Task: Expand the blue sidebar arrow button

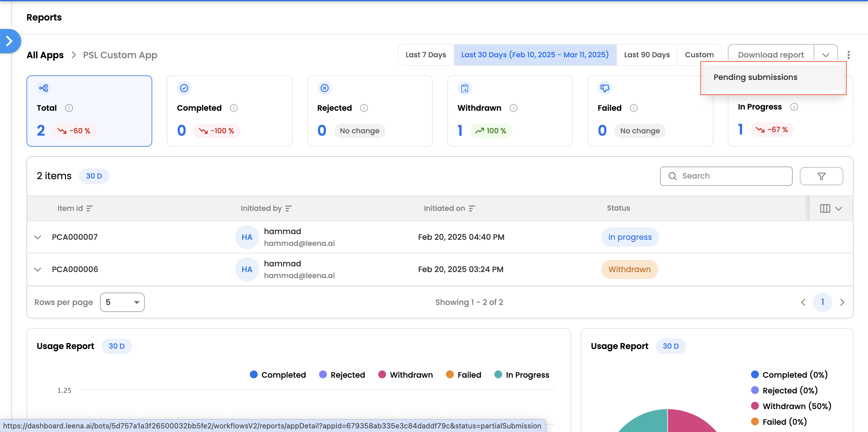Action: coord(9,41)
